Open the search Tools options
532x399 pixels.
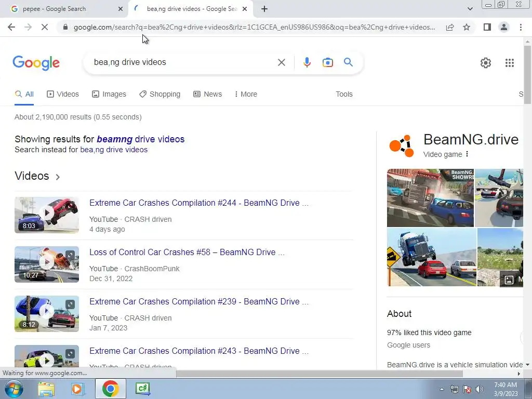(x=344, y=95)
